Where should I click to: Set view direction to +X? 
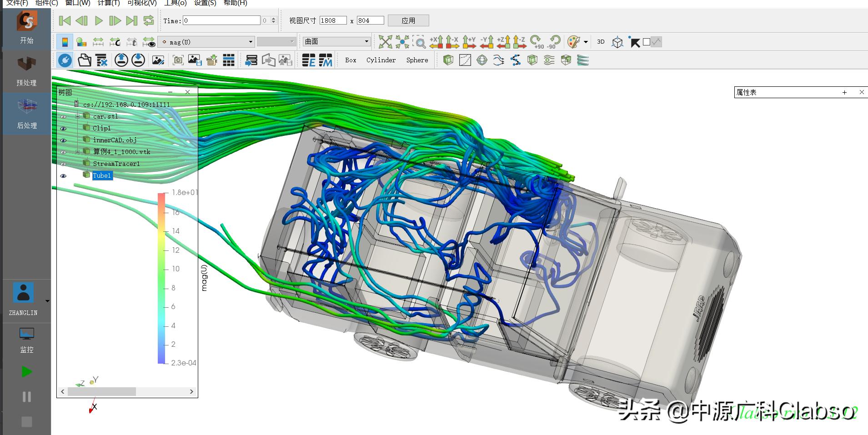pos(436,42)
